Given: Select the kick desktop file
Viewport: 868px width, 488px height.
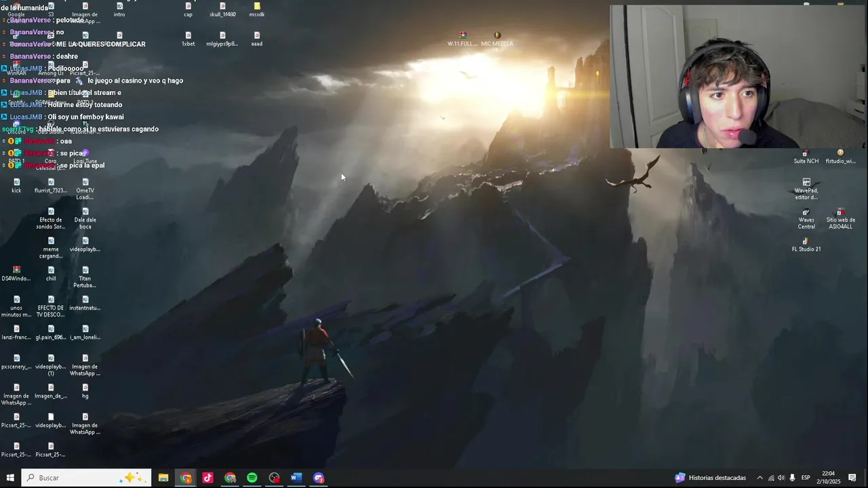Looking at the screenshot, I should coord(16,186).
